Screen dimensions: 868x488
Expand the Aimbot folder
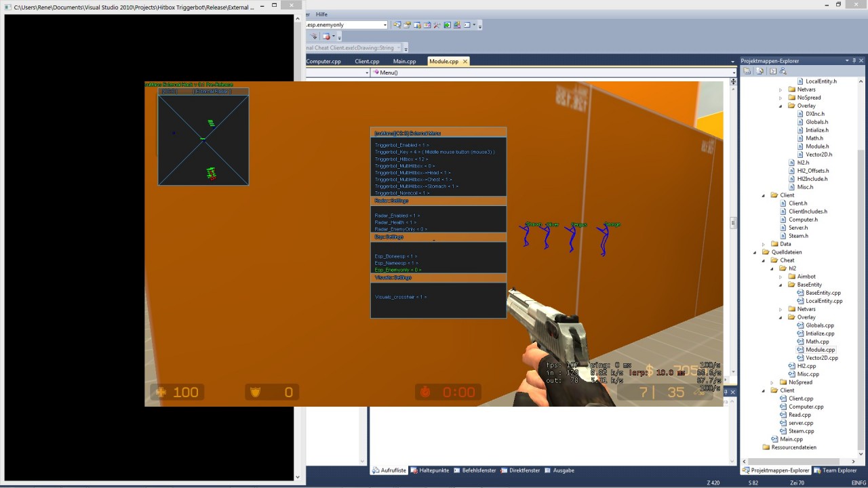pos(781,277)
